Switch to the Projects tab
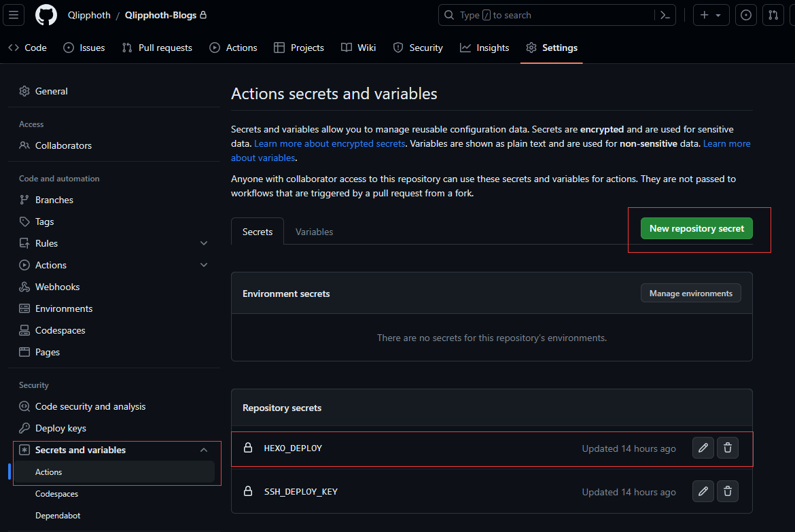 [x=299, y=48]
